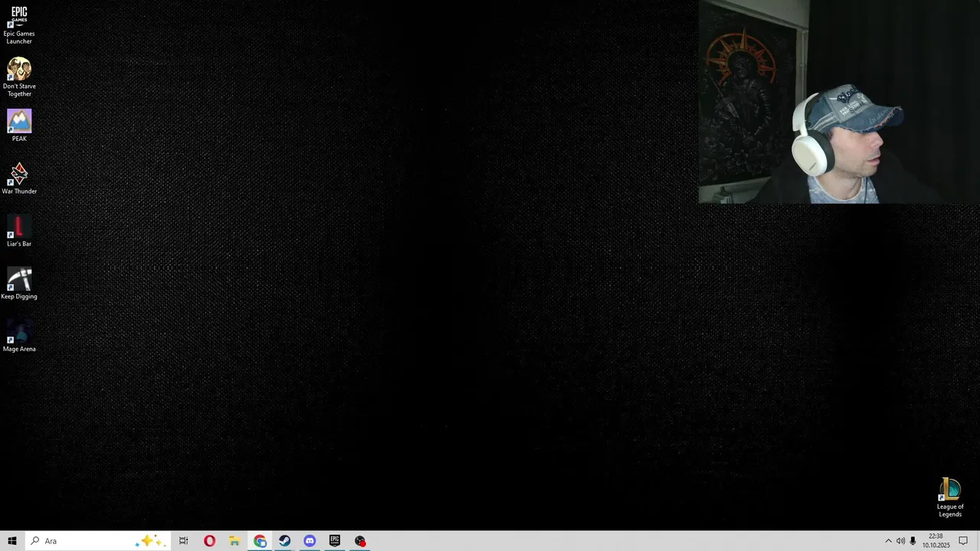Viewport: 980px width, 551px height.
Task: Click the Ara search box
Action: (97, 541)
